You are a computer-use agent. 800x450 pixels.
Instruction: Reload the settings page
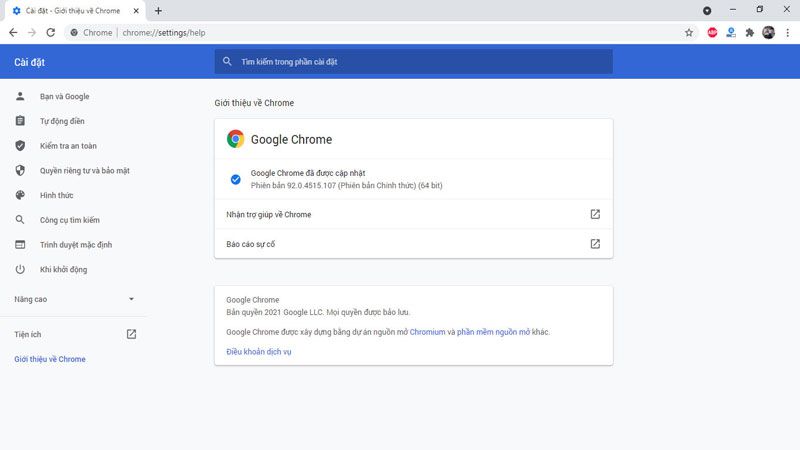(x=51, y=33)
